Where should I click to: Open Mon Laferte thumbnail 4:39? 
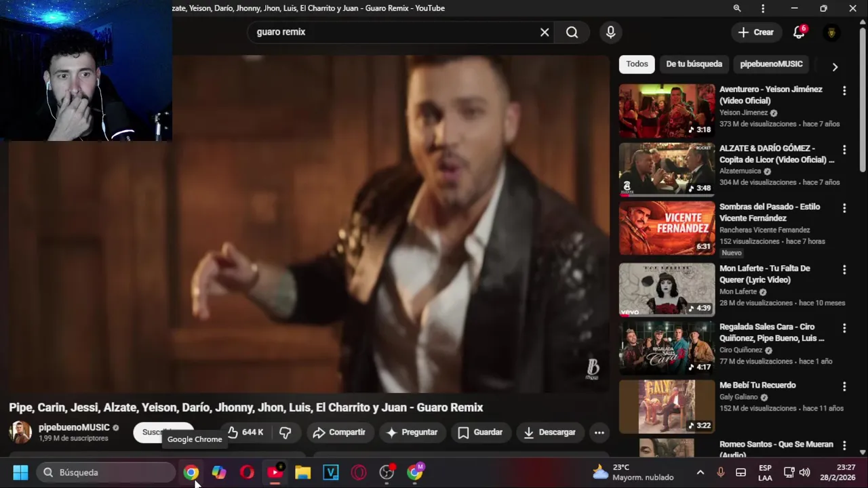point(667,289)
